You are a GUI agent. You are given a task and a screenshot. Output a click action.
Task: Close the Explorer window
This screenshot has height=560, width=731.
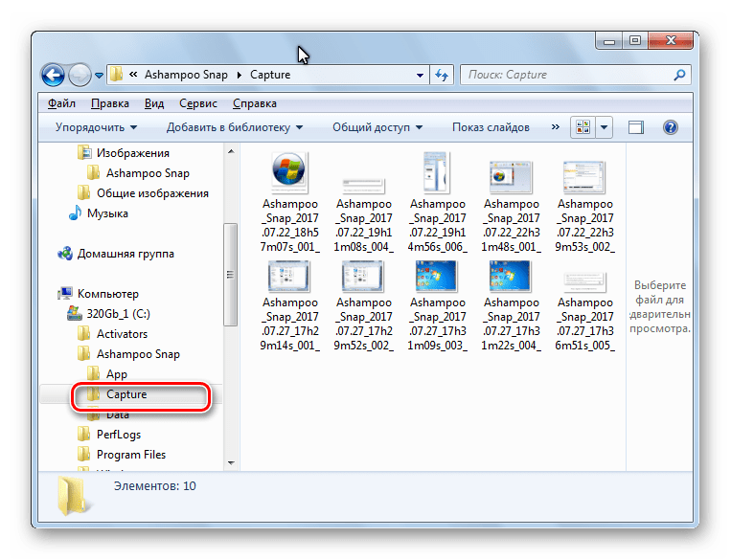(671, 41)
